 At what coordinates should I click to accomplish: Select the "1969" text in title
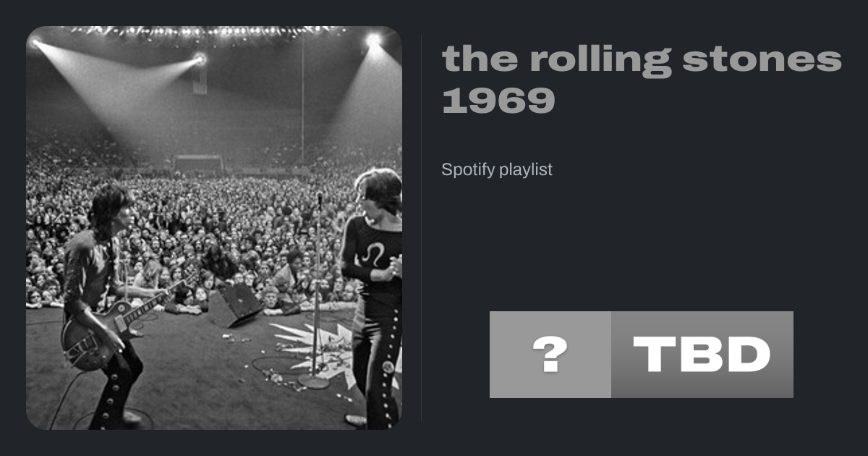(x=498, y=100)
